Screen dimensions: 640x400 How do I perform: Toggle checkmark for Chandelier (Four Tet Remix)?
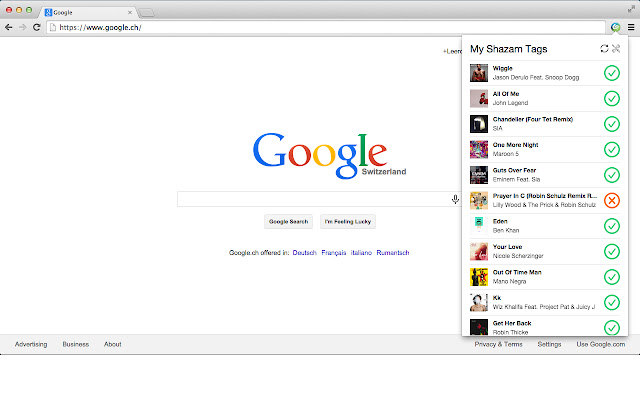pyautogui.click(x=612, y=124)
